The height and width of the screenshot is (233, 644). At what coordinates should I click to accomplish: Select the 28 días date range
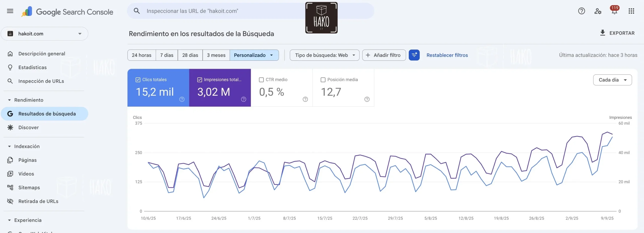tap(190, 55)
